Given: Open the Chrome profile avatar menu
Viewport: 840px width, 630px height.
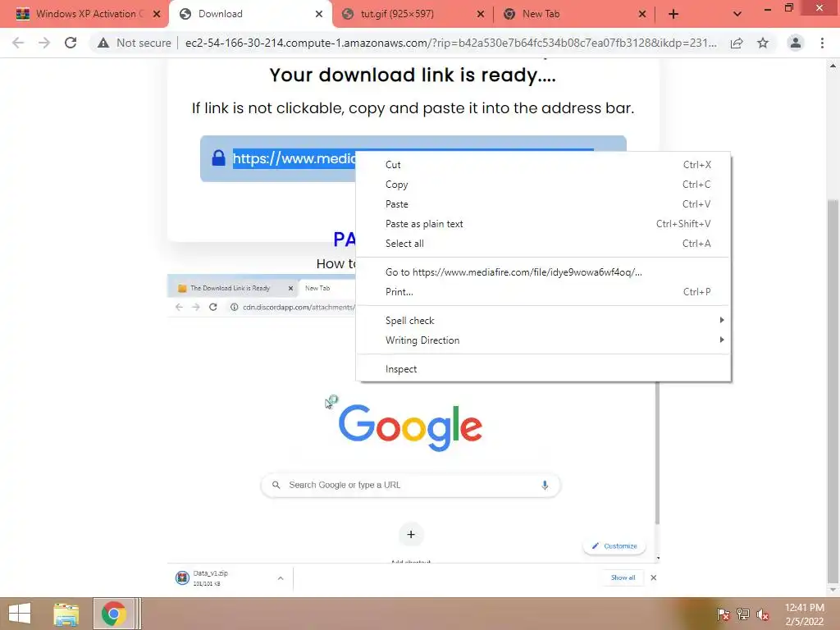Looking at the screenshot, I should 796,43.
